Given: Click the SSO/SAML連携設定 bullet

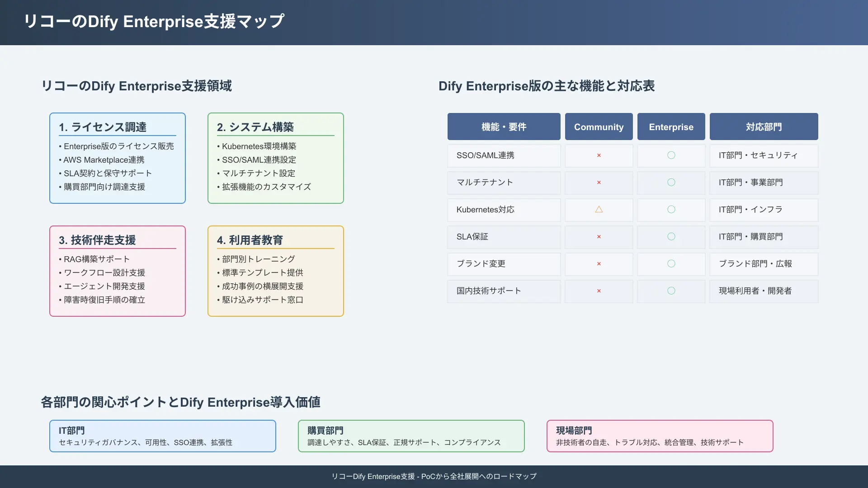Looking at the screenshot, I should (257, 160).
